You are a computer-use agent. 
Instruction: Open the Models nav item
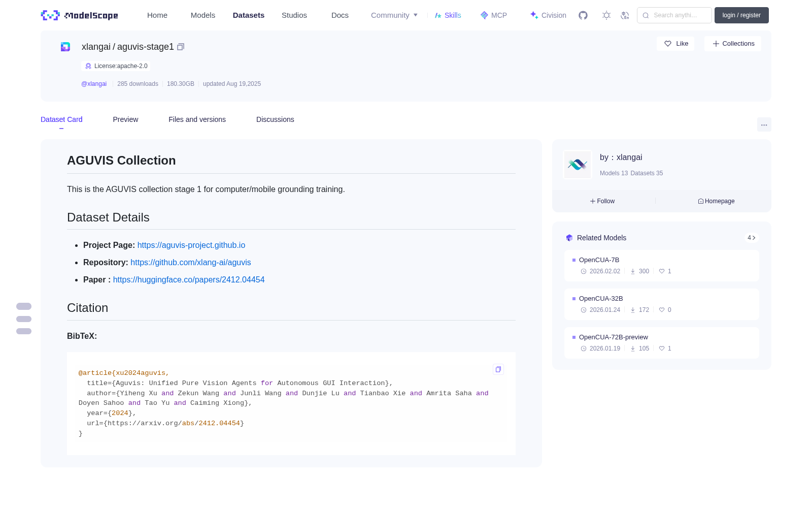pyautogui.click(x=203, y=15)
